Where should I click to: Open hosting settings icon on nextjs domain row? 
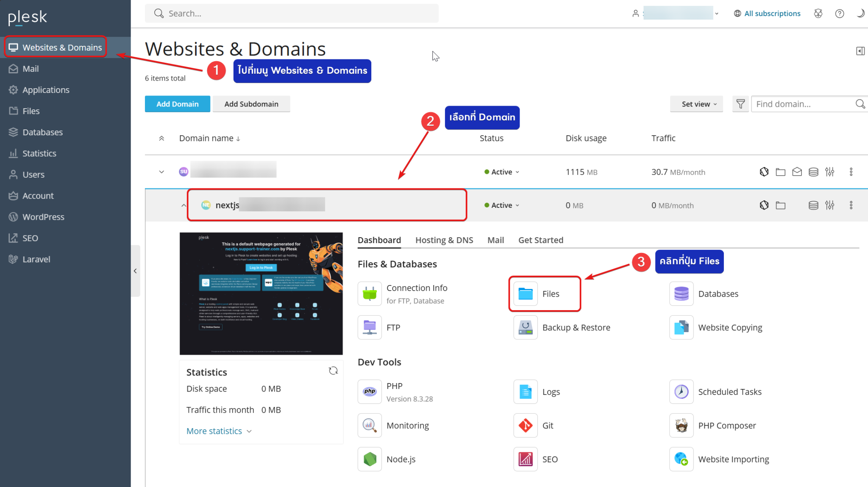(830, 205)
